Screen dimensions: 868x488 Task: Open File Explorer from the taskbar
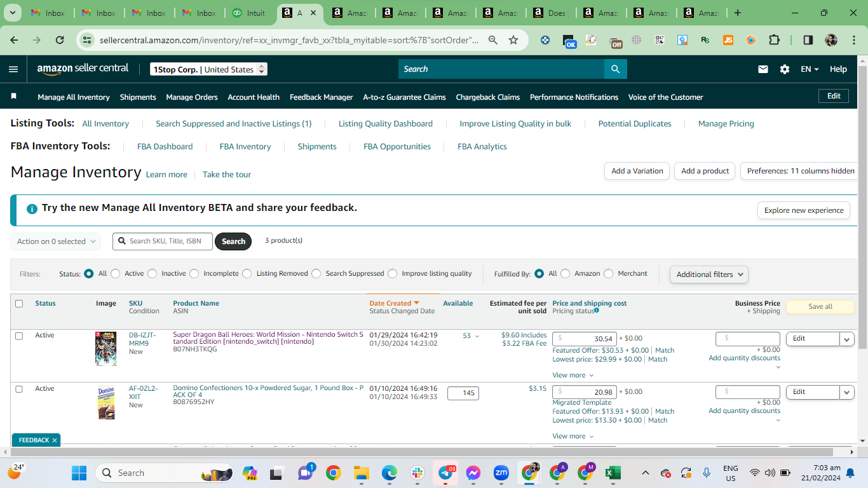click(361, 473)
